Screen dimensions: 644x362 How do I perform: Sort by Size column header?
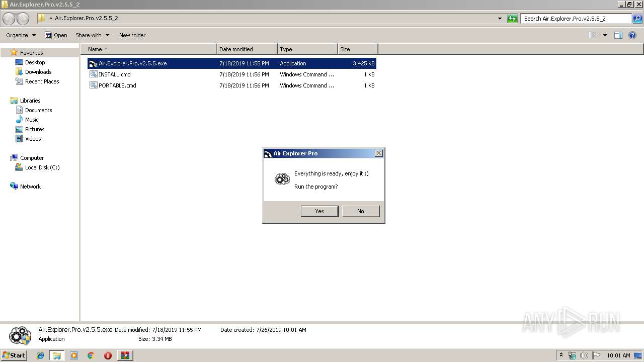tap(358, 49)
